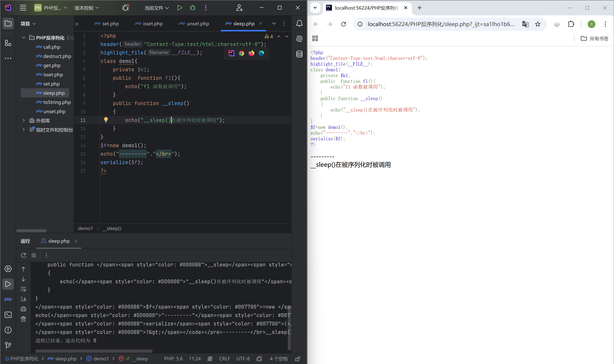614x364 pixels.
Task: Open the AI Assistant spiral icon
Action: [x=299, y=39]
